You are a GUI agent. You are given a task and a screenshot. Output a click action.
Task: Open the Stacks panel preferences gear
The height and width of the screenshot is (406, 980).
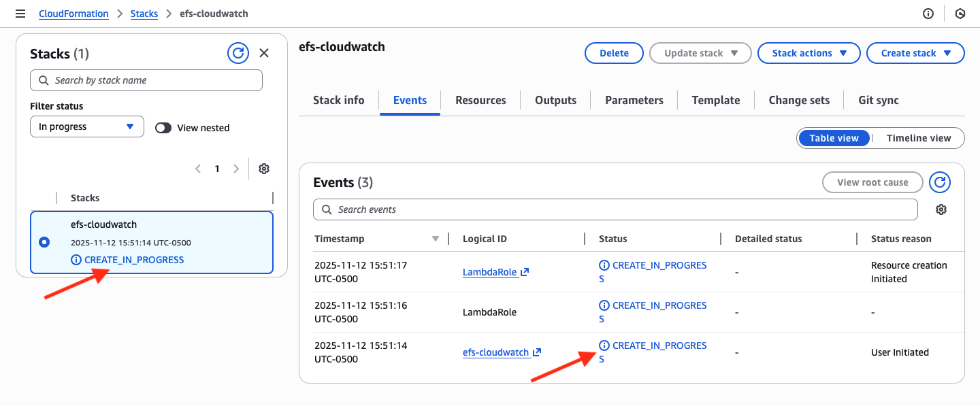click(x=264, y=168)
